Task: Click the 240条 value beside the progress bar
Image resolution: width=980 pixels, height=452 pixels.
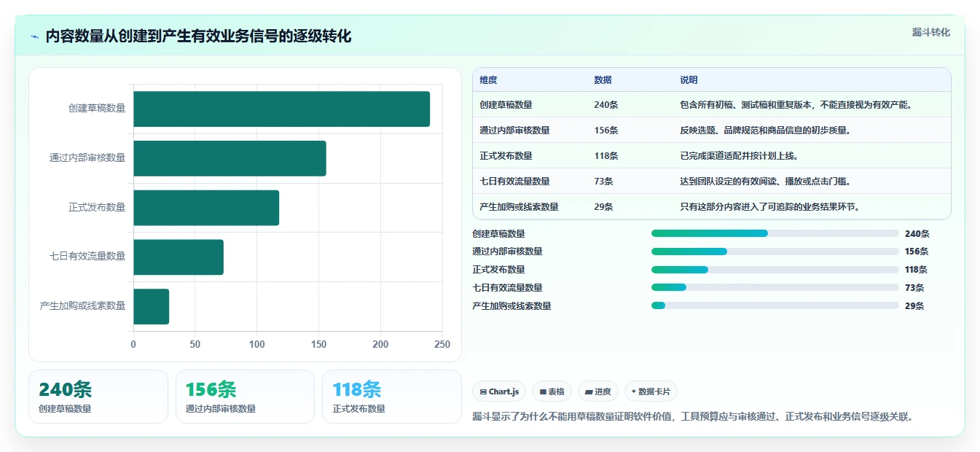Action: coord(917,234)
